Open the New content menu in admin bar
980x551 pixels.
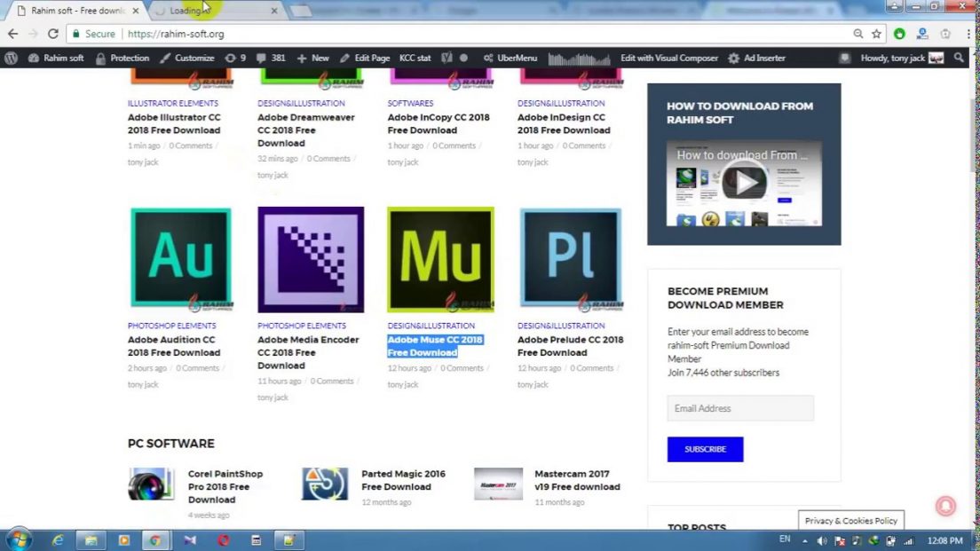[x=313, y=58]
